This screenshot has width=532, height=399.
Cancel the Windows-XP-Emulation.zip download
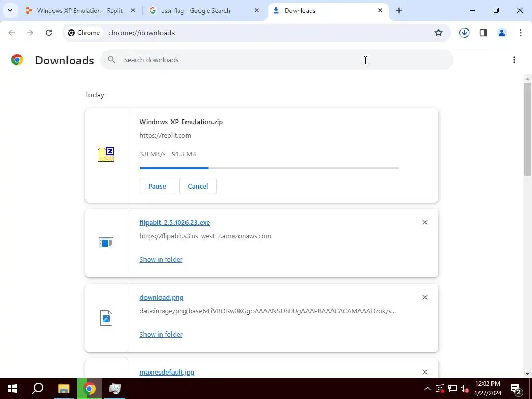198,186
